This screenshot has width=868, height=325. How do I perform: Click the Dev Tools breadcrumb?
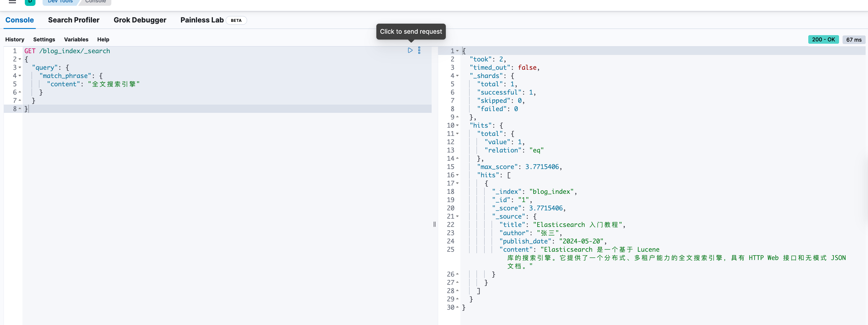coord(60,2)
